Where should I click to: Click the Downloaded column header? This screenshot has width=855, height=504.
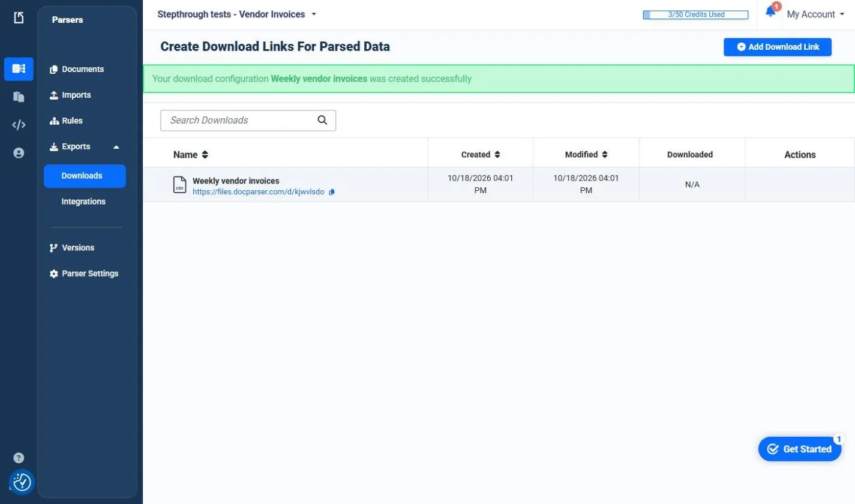click(x=690, y=155)
